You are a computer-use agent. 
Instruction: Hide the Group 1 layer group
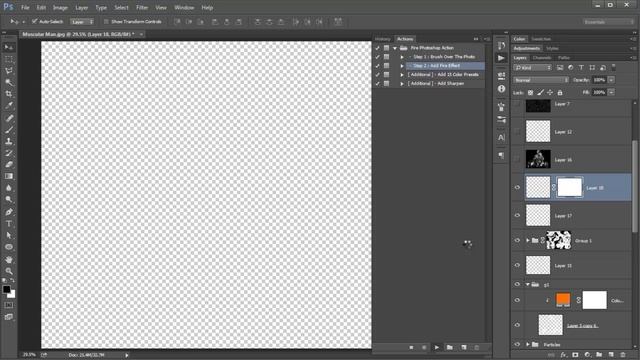pos(517,240)
